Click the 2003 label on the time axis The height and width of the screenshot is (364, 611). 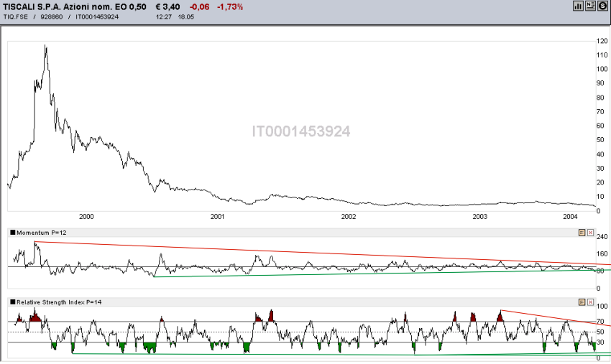[479, 217]
